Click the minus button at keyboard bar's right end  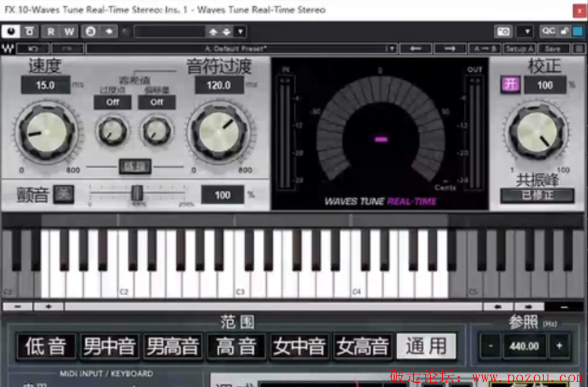tap(564, 307)
